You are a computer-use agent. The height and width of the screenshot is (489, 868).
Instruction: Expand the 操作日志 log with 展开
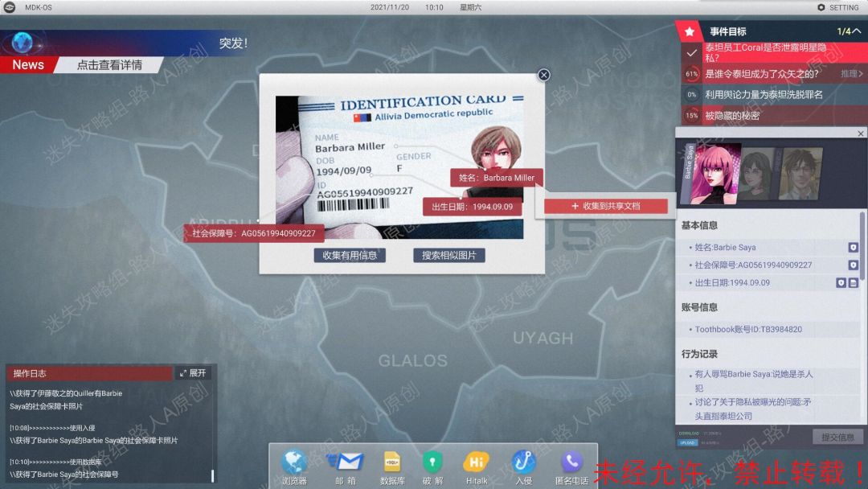193,373
